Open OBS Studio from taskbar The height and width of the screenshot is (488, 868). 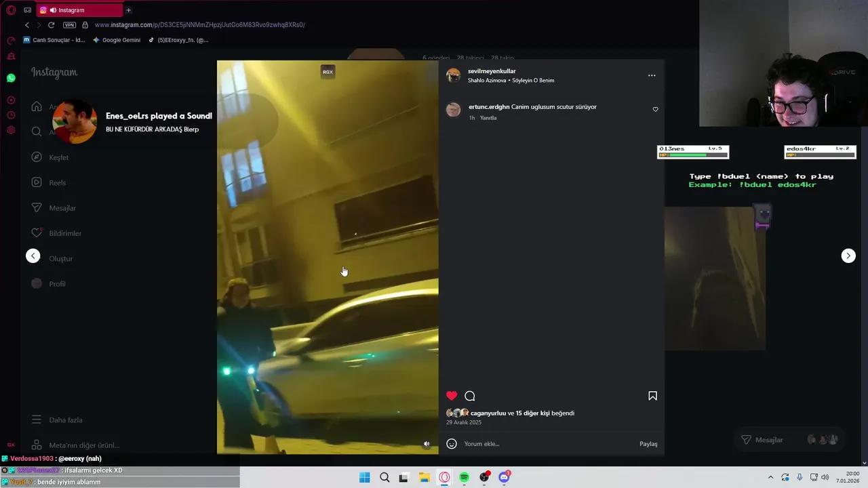[484, 477]
